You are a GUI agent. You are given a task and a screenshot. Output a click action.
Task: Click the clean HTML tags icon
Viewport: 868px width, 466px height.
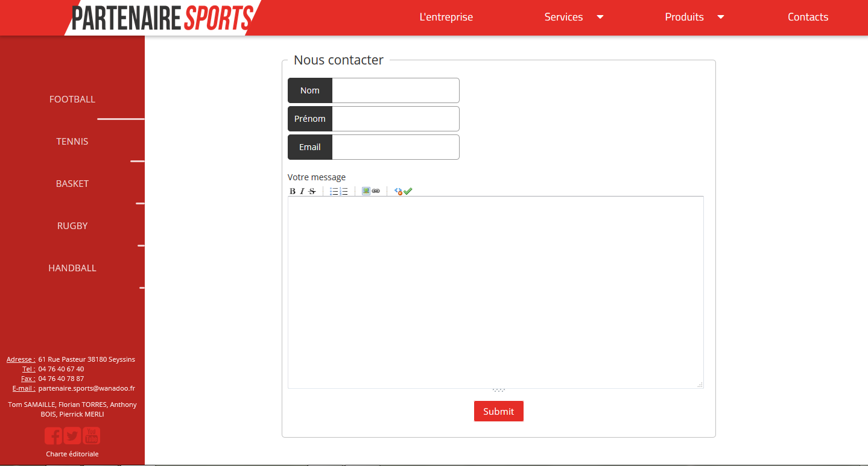[398, 191]
